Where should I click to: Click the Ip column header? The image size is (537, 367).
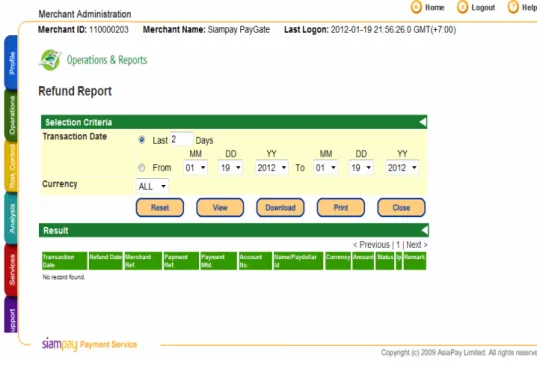pyautogui.click(x=399, y=261)
